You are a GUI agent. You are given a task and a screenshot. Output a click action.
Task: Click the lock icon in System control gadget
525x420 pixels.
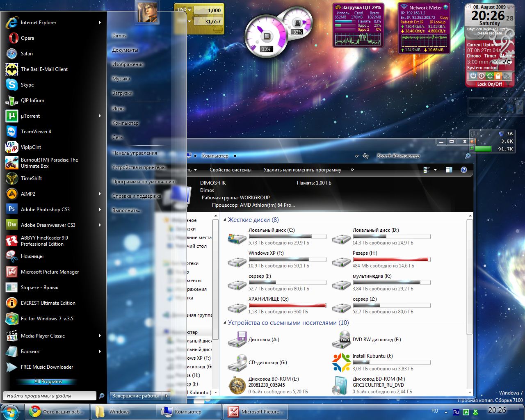click(x=498, y=76)
